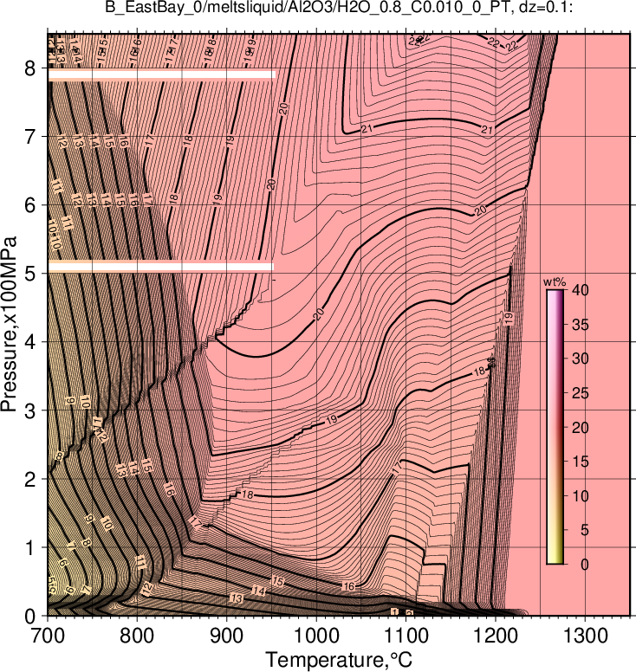Select the 800 tick label on temperature axis
Viewport: 636px width, 672px height.
tap(137, 636)
